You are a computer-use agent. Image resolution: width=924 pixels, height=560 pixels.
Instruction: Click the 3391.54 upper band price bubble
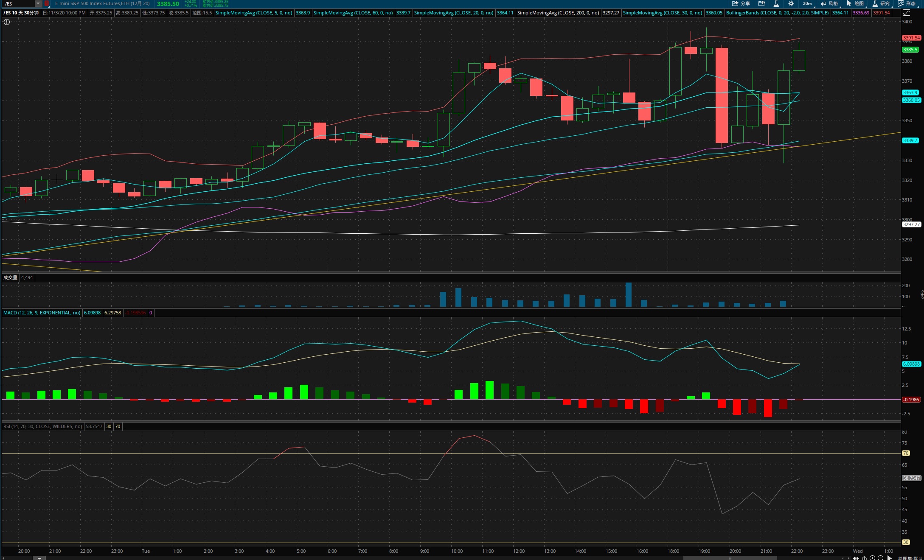coord(911,38)
